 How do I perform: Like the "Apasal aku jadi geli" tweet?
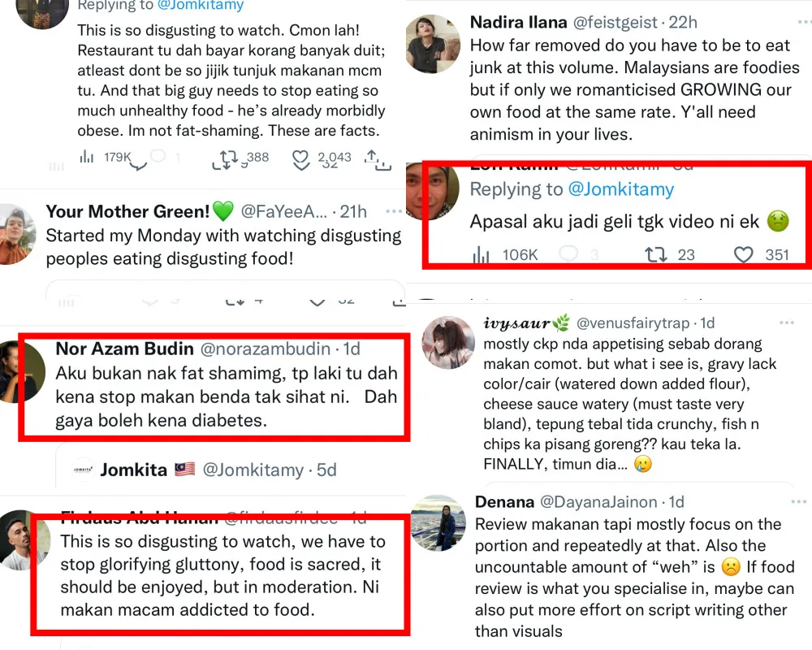click(x=744, y=254)
